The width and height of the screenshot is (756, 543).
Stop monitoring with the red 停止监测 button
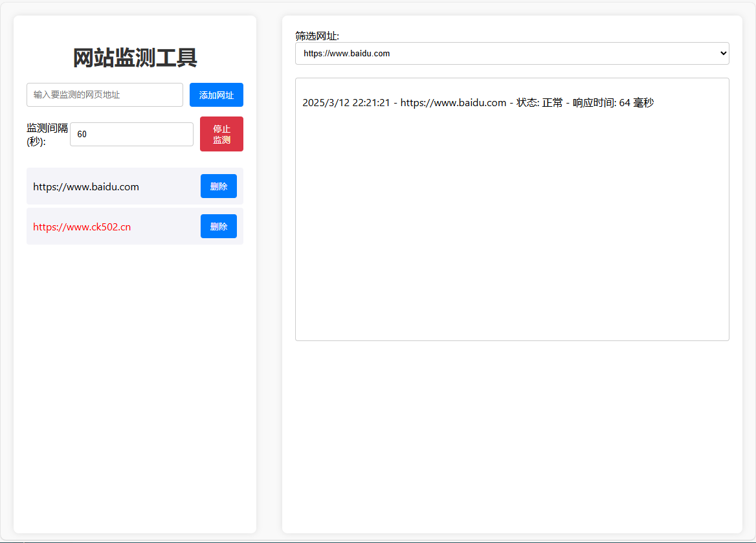(221, 134)
